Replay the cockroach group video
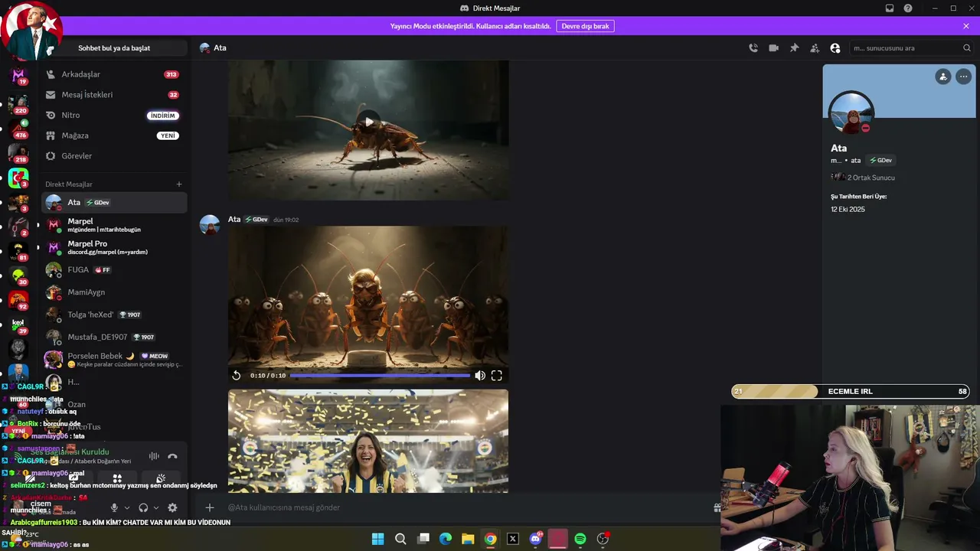The height and width of the screenshot is (551, 980). [237, 376]
